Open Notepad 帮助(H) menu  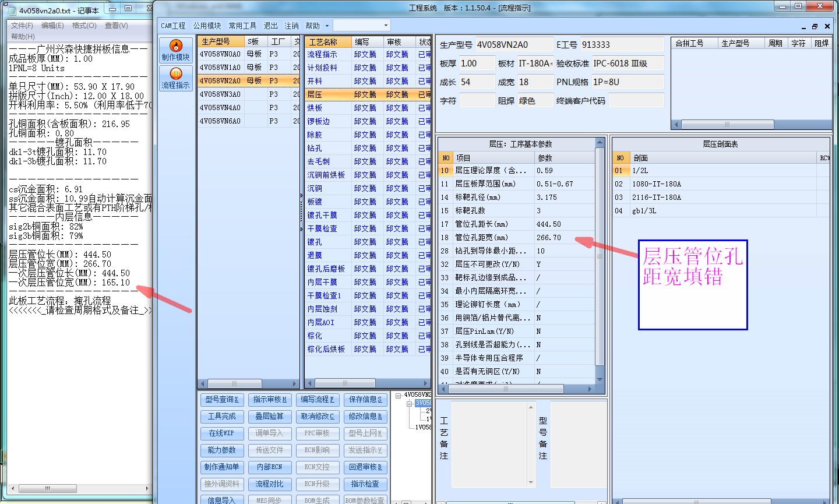[23, 36]
